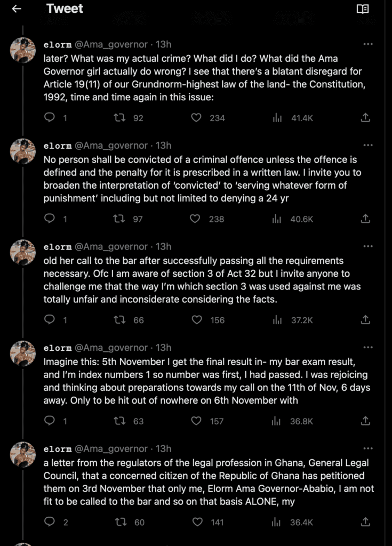The height and width of the screenshot is (546, 392).
Task: Reply to the Article 19(11) tweet
Action: point(50,117)
